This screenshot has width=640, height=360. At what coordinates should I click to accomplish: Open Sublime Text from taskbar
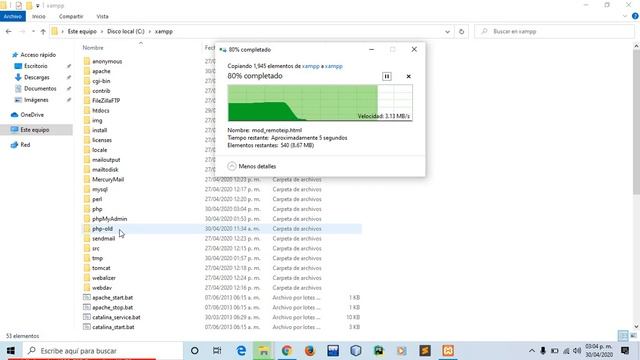pyautogui.click(x=425, y=351)
